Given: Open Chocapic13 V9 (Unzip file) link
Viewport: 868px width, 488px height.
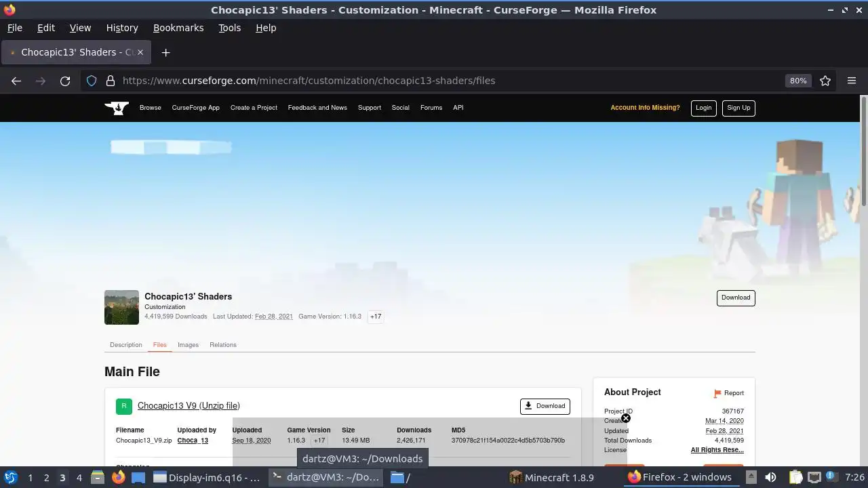Looking at the screenshot, I should (x=189, y=406).
